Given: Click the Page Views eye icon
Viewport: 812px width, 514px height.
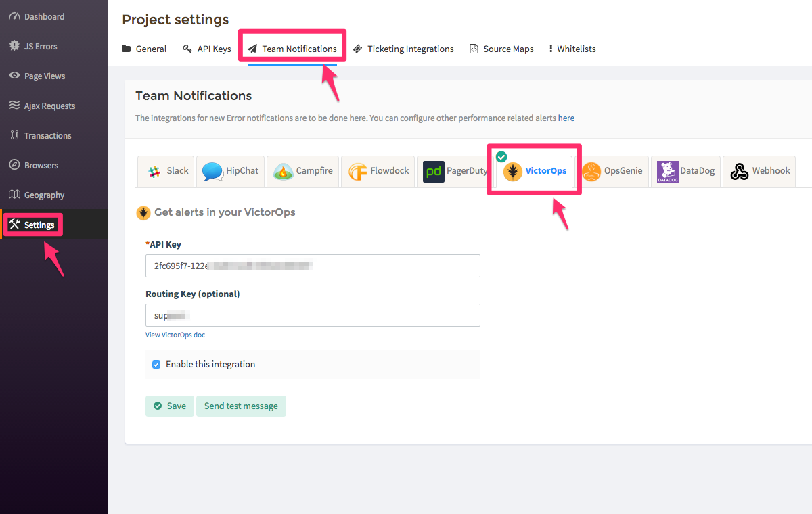Looking at the screenshot, I should (x=14, y=76).
